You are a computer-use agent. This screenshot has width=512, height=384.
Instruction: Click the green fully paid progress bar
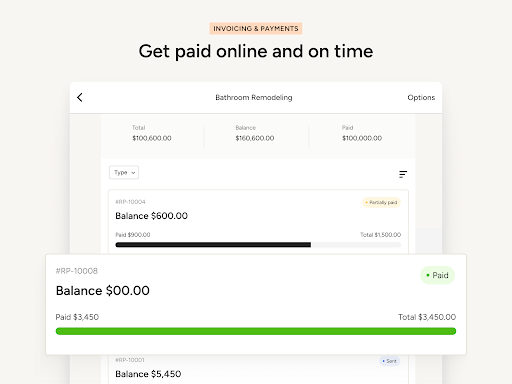click(256, 331)
